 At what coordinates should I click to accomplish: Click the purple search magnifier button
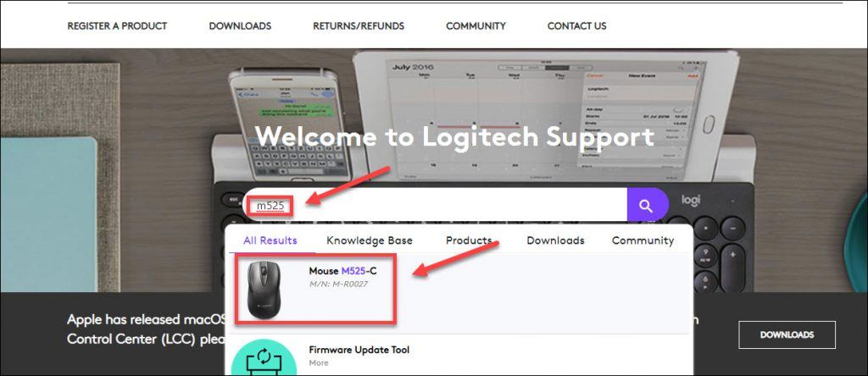click(x=648, y=205)
